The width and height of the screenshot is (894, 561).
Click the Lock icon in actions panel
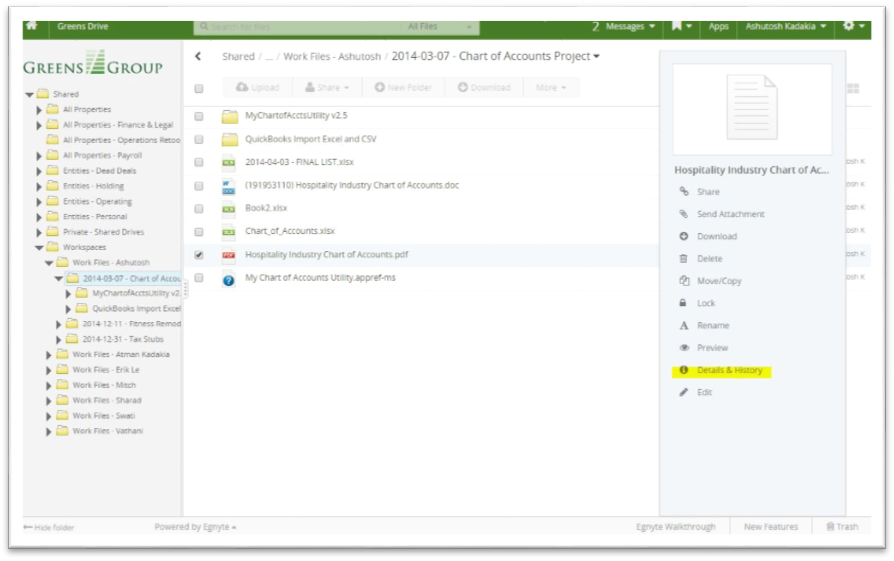[684, 303]
